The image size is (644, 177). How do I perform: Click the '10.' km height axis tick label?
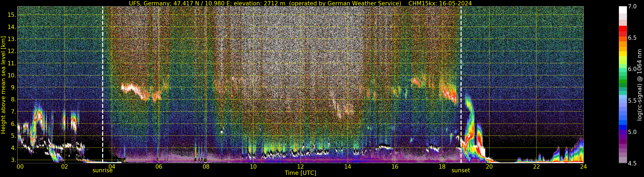[12, 75]
